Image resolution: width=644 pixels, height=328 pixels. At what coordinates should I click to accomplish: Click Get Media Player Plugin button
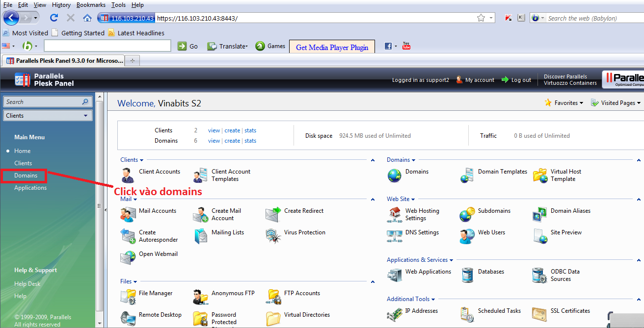coord(332,47)
